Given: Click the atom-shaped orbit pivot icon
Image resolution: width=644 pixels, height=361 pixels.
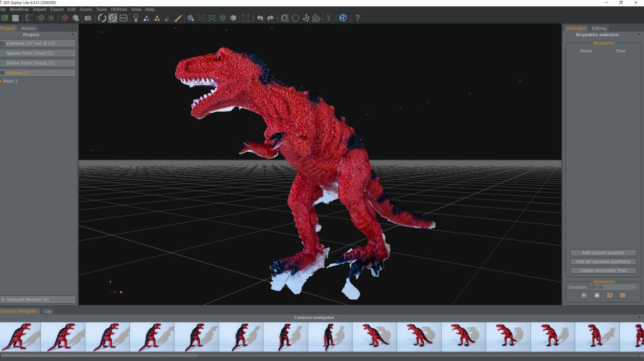Looking at the screenshot, I should click(285, 18).
